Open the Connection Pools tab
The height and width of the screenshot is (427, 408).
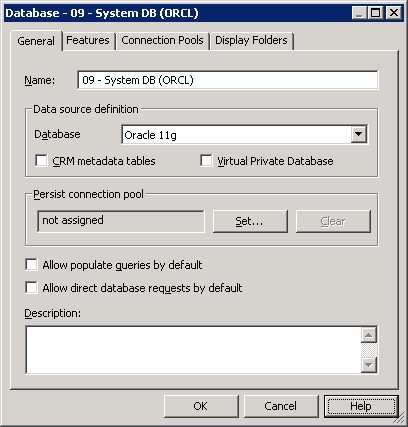(x=162, y=41)
